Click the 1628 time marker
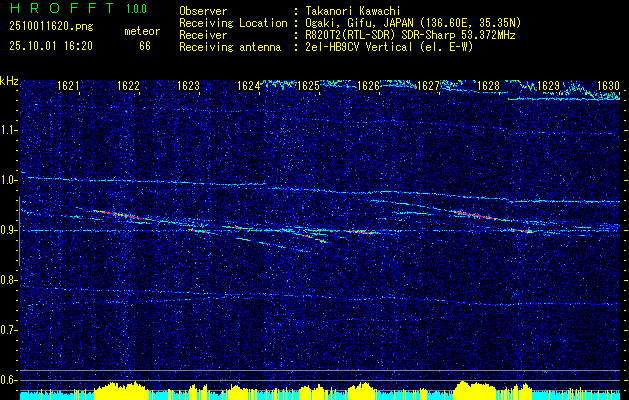 click(488, 85)
